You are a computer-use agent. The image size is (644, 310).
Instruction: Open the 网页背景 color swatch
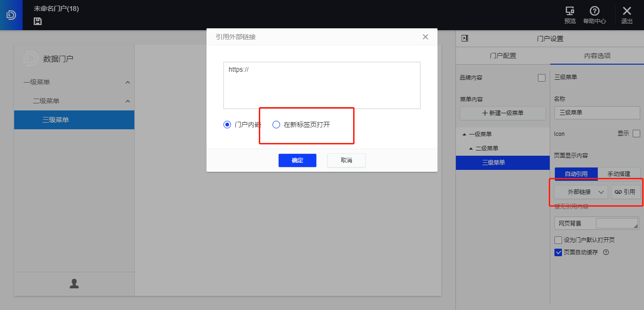pos(617,222)
